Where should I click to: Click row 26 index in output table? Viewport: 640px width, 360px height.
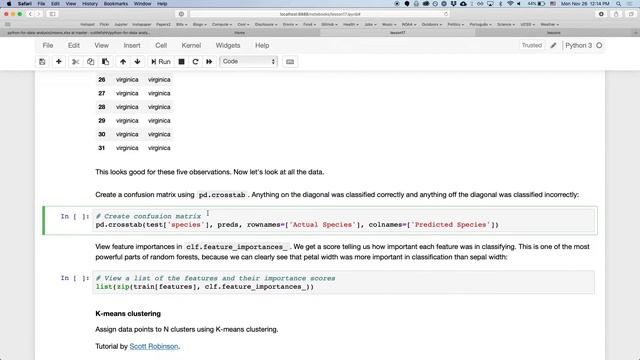coord(102,80)
